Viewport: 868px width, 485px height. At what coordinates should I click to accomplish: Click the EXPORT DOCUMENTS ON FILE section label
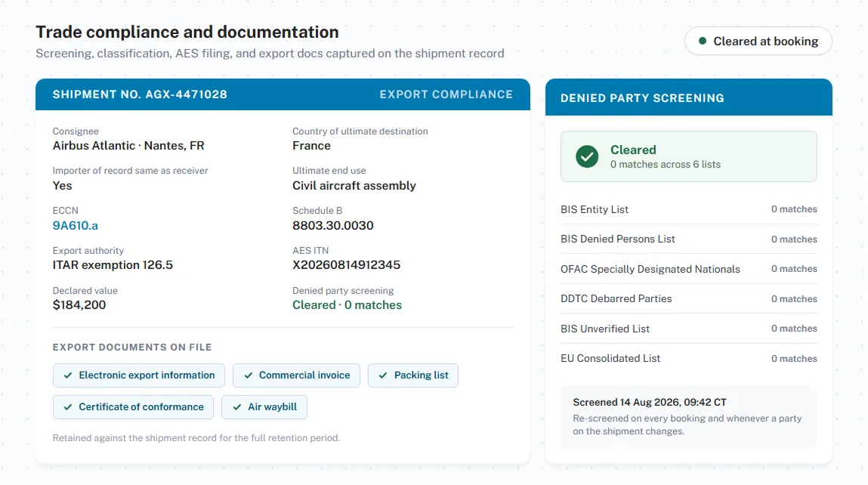[x=132, y=348]
